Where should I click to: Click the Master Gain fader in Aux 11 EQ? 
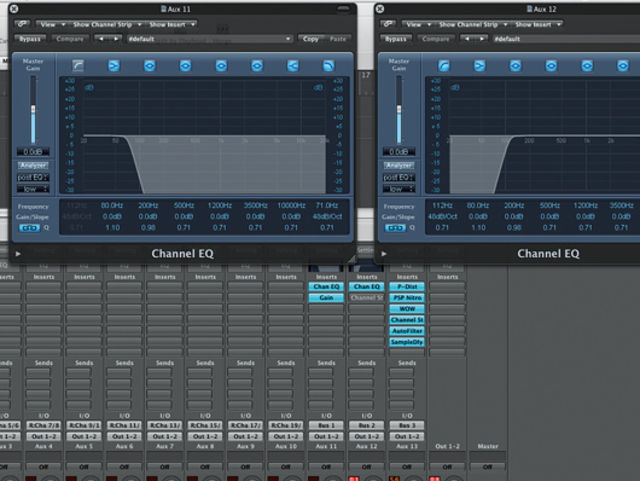click(33, 109)
